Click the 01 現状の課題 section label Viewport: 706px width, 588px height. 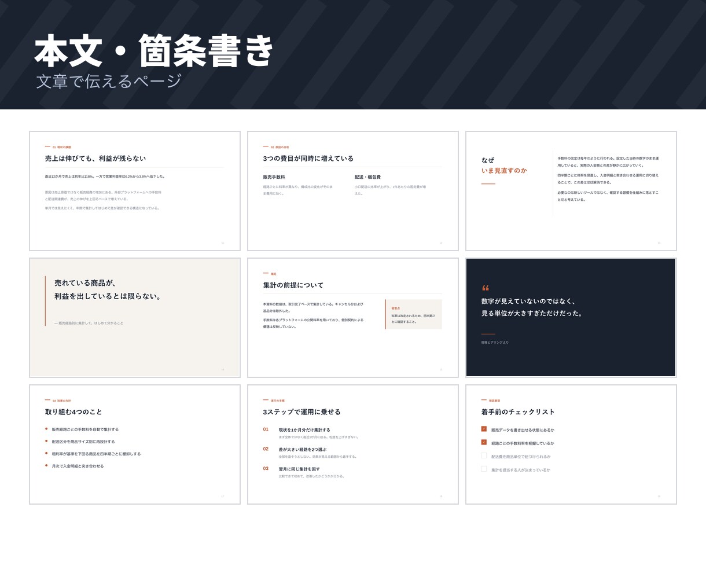click(62, 147)
